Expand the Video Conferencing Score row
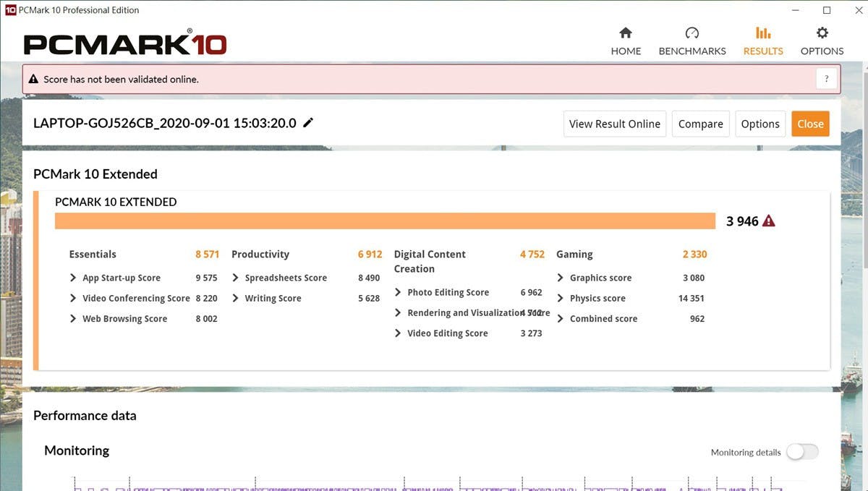 click(x=73, y=298)
